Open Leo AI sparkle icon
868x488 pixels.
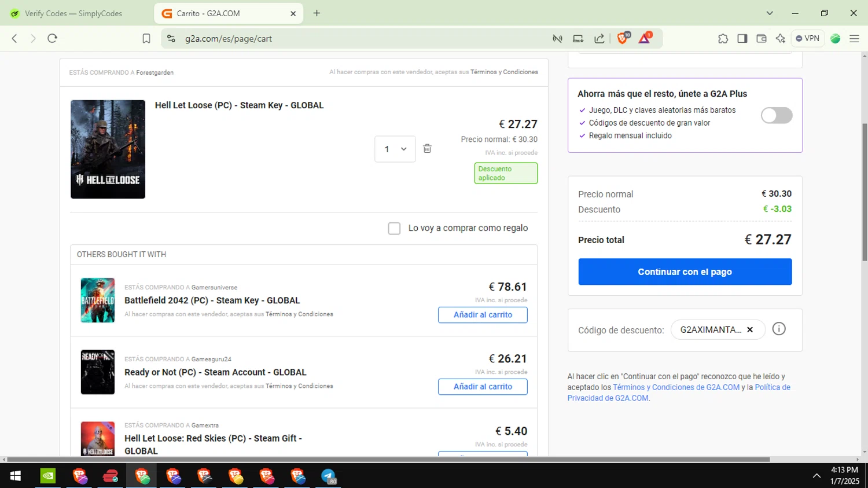click(x=781, y=38)
